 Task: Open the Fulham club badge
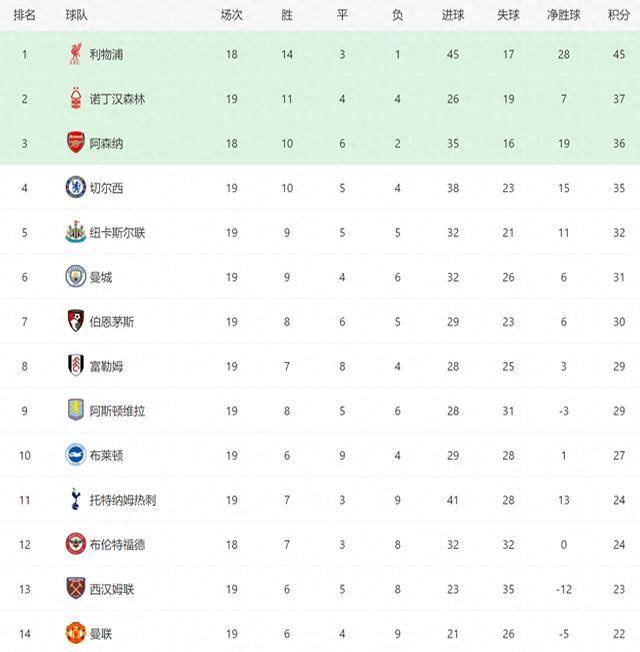pyautogui.click(x=75, y=366)
